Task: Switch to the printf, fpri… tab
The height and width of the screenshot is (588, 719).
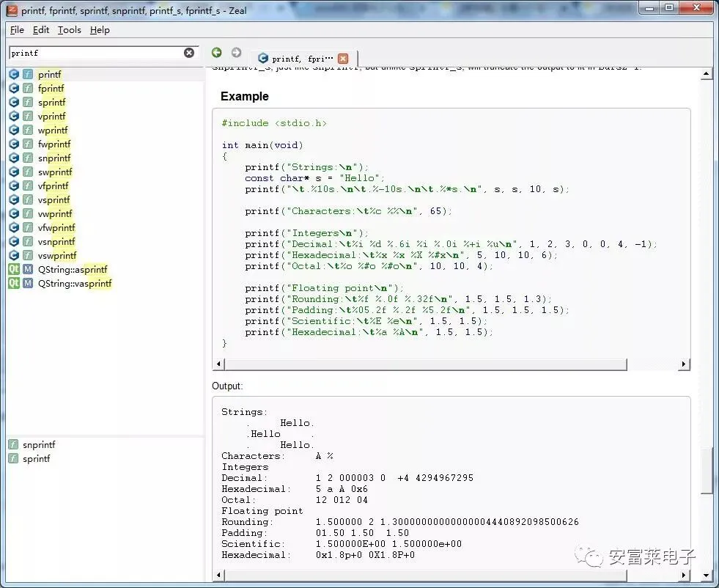Action: (303, 59)
